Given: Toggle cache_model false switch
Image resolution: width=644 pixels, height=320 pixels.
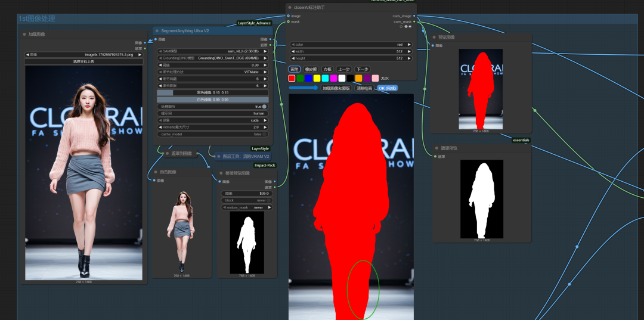Looking at the screenshot, I should [265, 134].
